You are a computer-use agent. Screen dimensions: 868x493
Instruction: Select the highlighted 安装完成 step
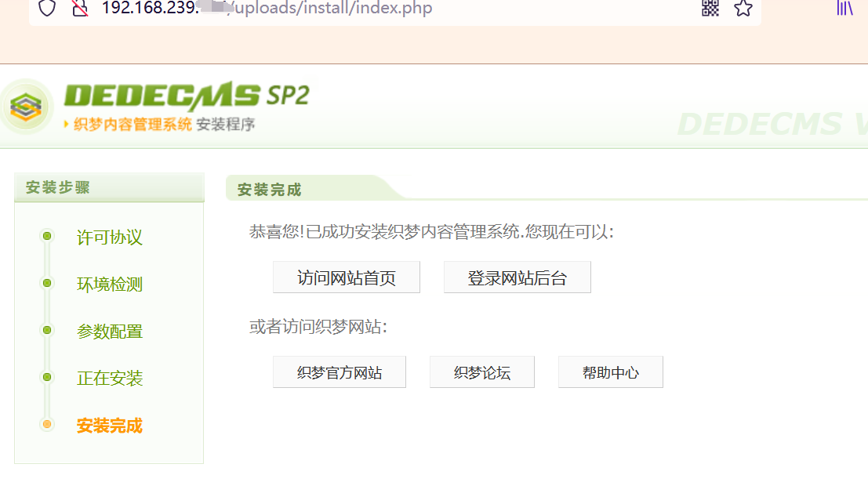pyautogui.click(x=110, y=426)
